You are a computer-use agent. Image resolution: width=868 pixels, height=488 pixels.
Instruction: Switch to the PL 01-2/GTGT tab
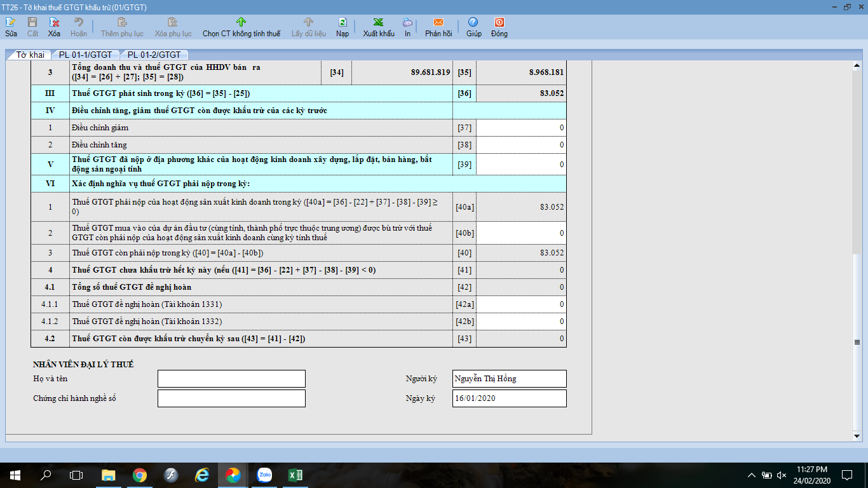154,55
